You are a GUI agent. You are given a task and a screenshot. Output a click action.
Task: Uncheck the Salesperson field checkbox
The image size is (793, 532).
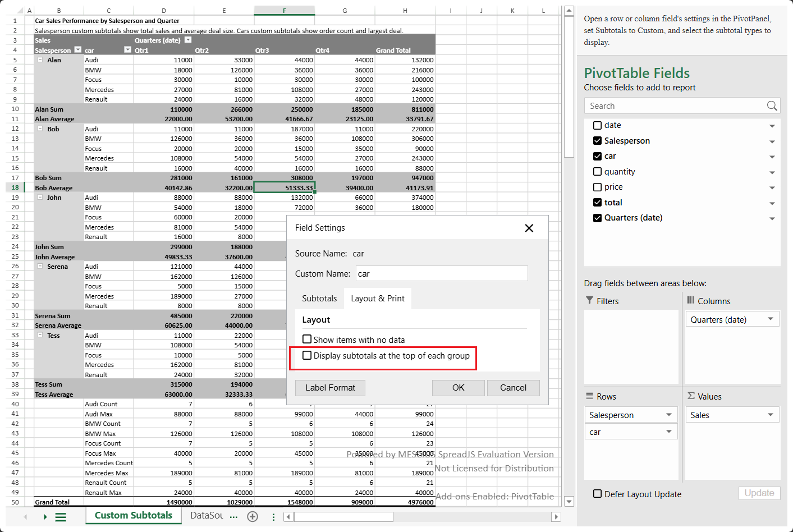(597, 141)
